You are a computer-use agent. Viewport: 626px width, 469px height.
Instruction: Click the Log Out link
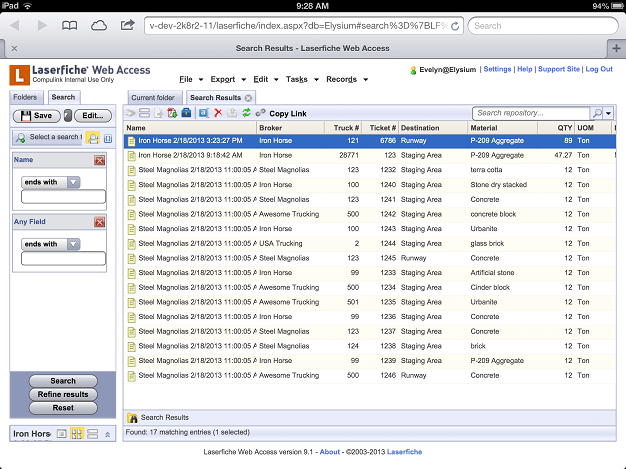pyautogui.click(x=599, y=69)
